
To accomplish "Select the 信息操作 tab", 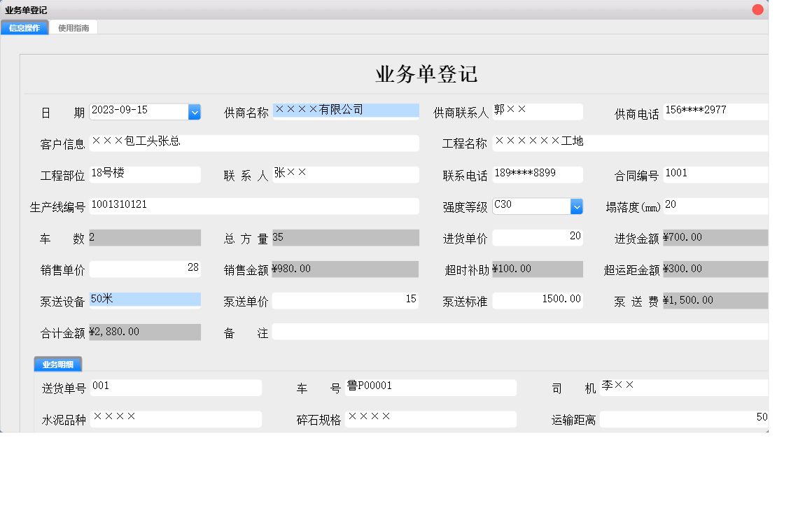I will (24, 27).
